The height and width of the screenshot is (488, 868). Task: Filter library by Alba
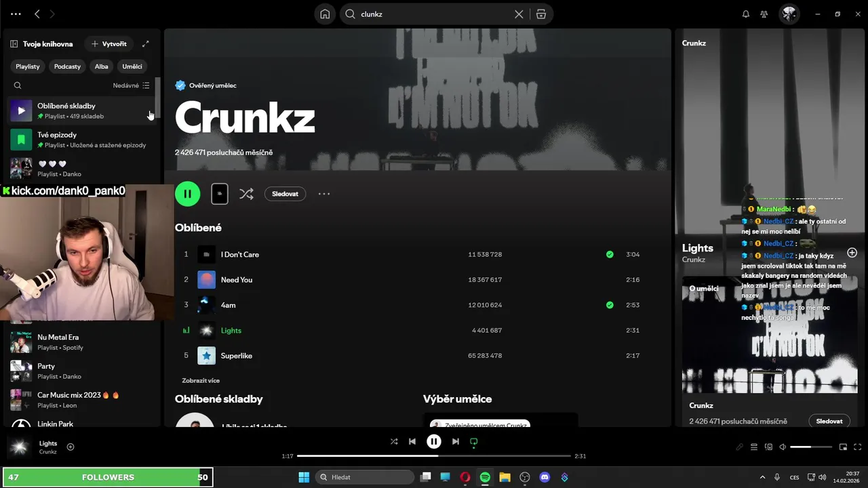point(102,66)
